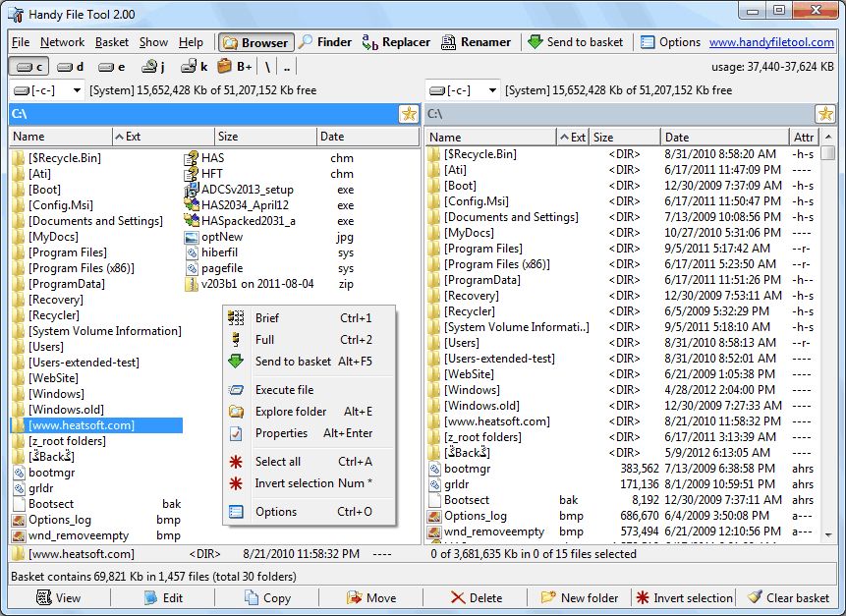Select the c drive button
The image size is (846, 616).
coord(29,67)
